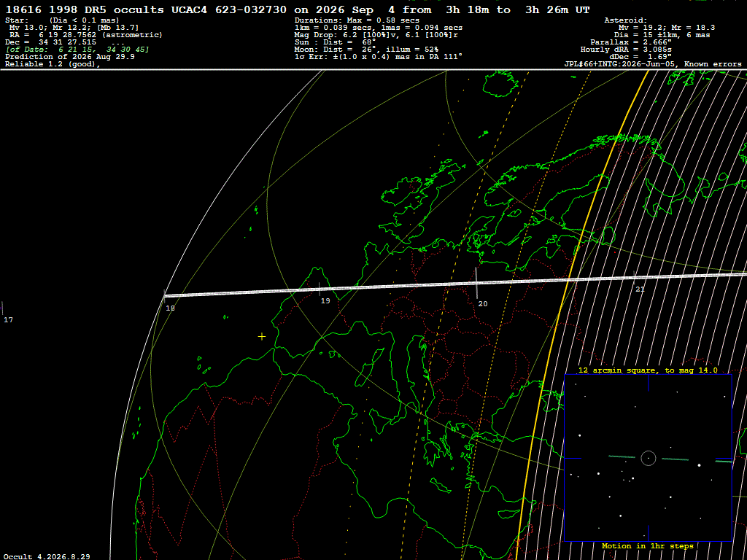Click the '12 arcmin square, to mag 14.0' caption
747x560 pixels.
(x=648, y=370)
